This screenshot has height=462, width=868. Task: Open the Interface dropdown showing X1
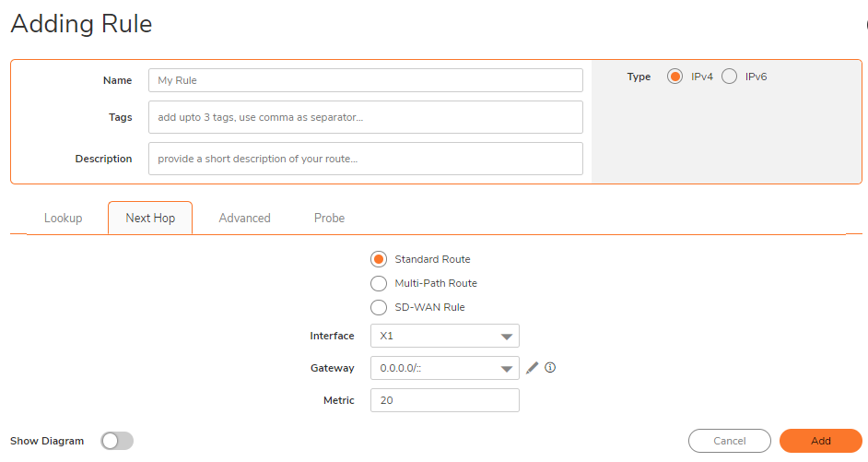(444, 336)
